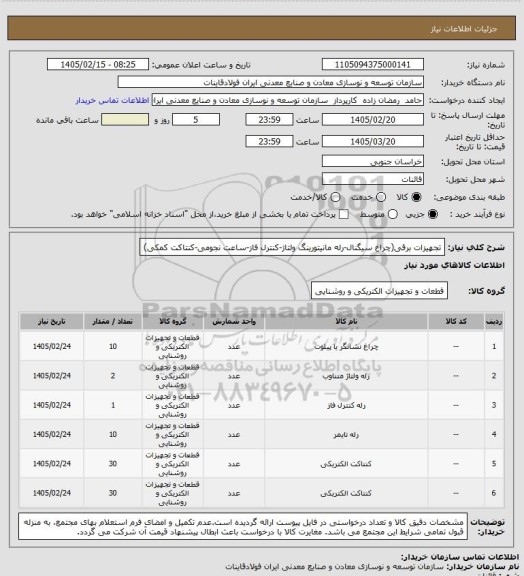Select the خدمت radio button
The image size is (524, 576).
(x=381, y=197)
